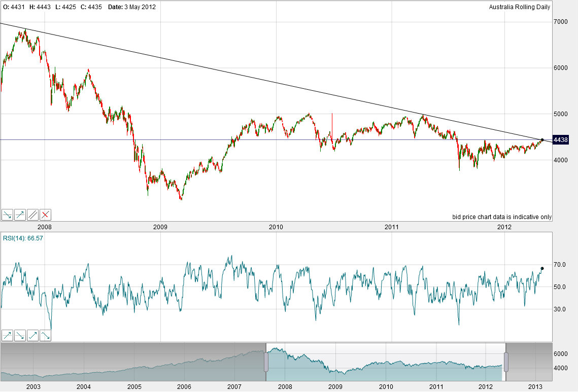Grab the right range handle in navigator
Viewport: 578px width, 392px height.
pos(505,362)
